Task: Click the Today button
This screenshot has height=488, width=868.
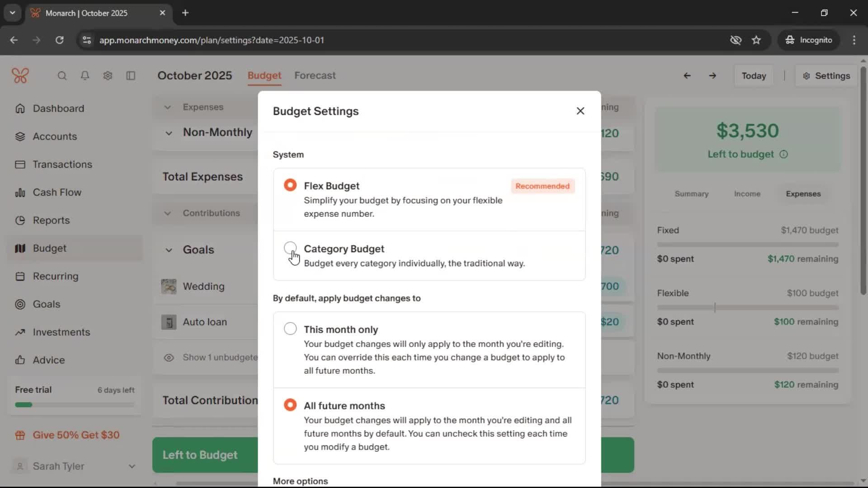Action: click(753, 75)
